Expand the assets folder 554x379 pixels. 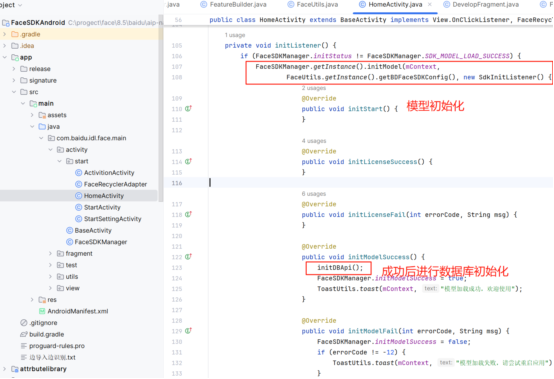coord(32,115)
